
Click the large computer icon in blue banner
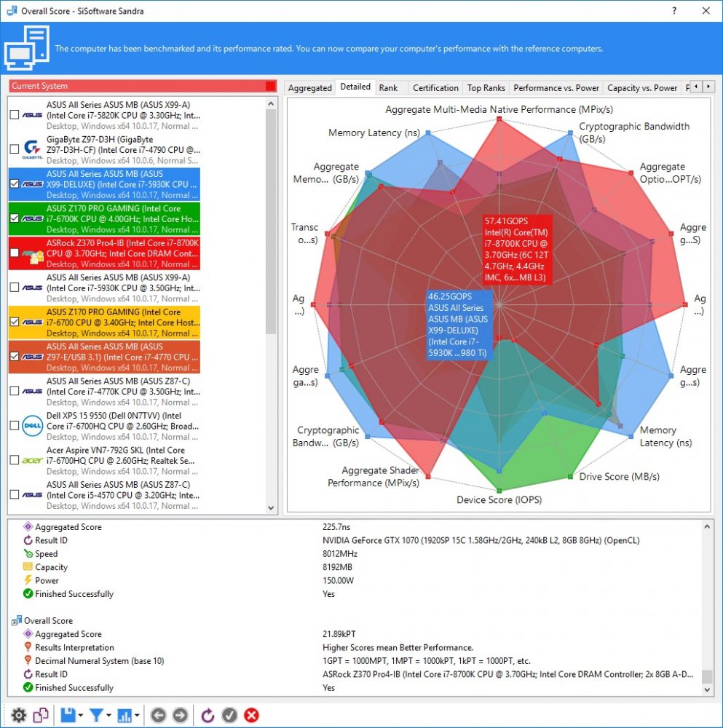point(27,48)
